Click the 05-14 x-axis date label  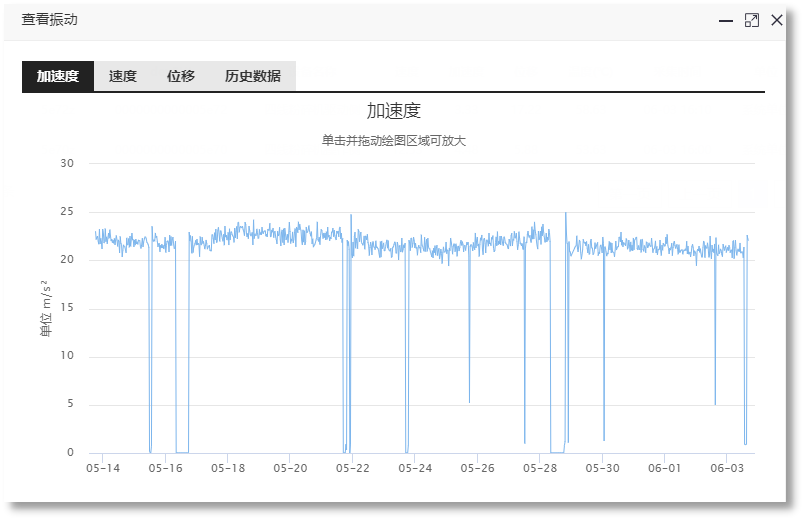point(102,468)
